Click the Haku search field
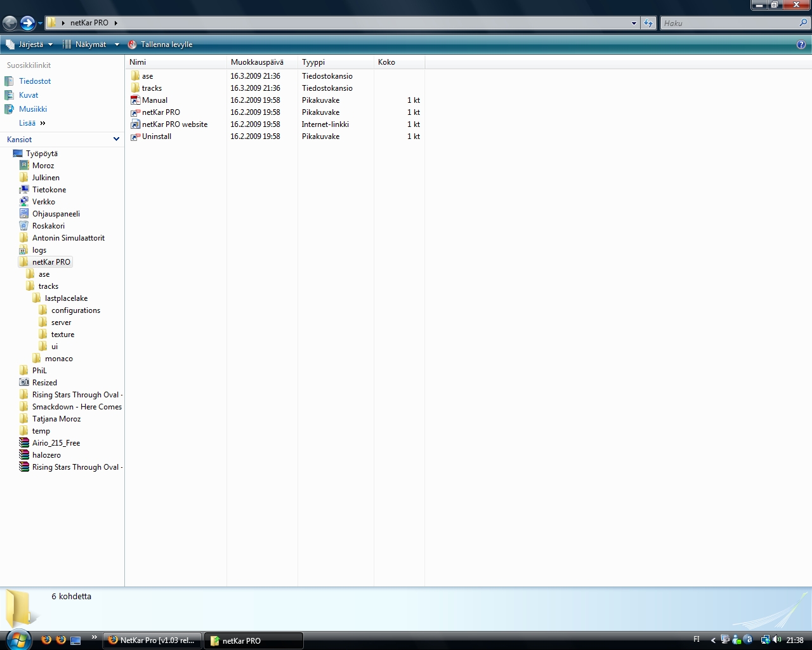Screen dimensions: 812x650 point(730,23)
